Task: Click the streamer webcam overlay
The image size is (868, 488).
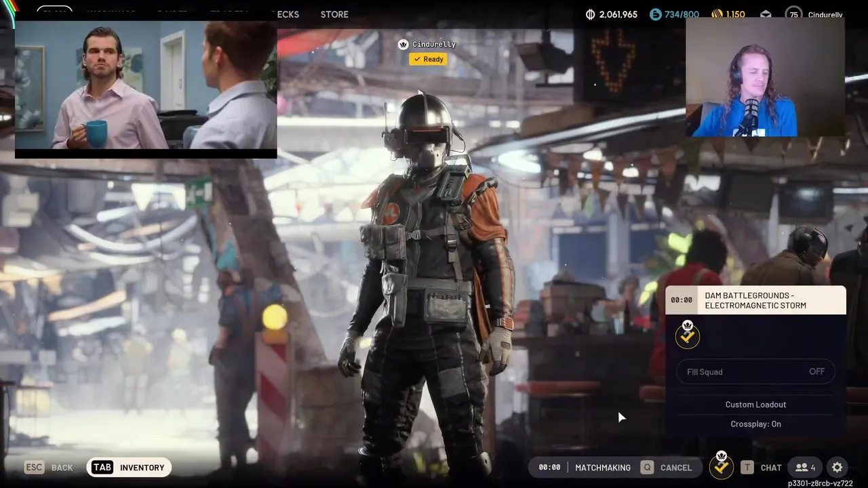Action: (765, 77)
